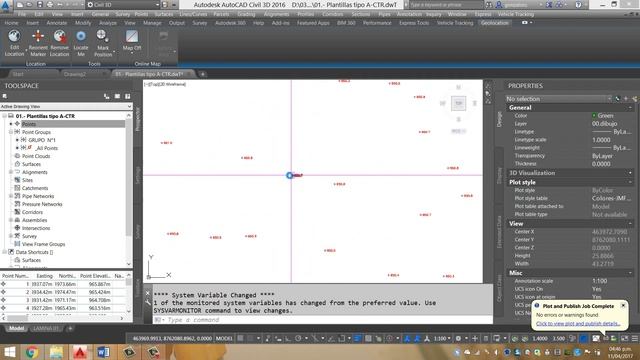The width and height of the screenshot is (640, 360).
Task: Switch to the Start file tab
Action: (18, 74)
